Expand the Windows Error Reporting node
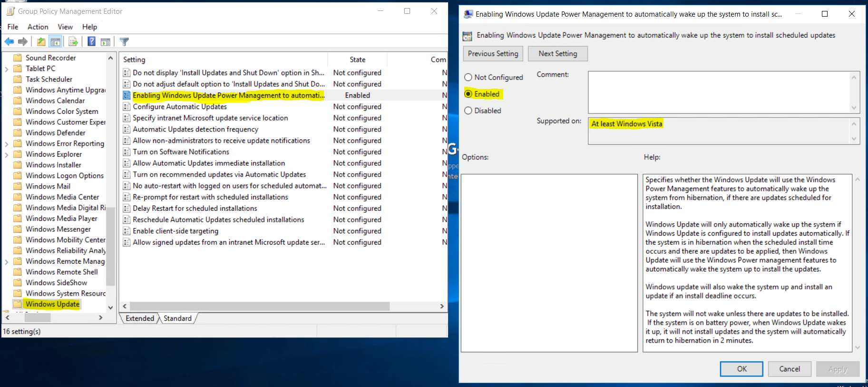 click(7, 144)
